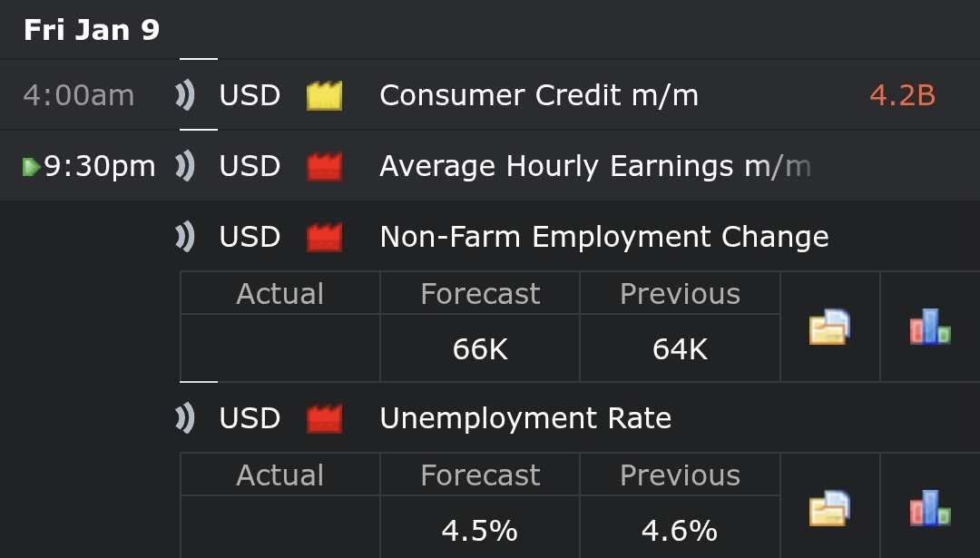Click the 66K forecast value cell
980x558 pixels.
pos(480,348)
